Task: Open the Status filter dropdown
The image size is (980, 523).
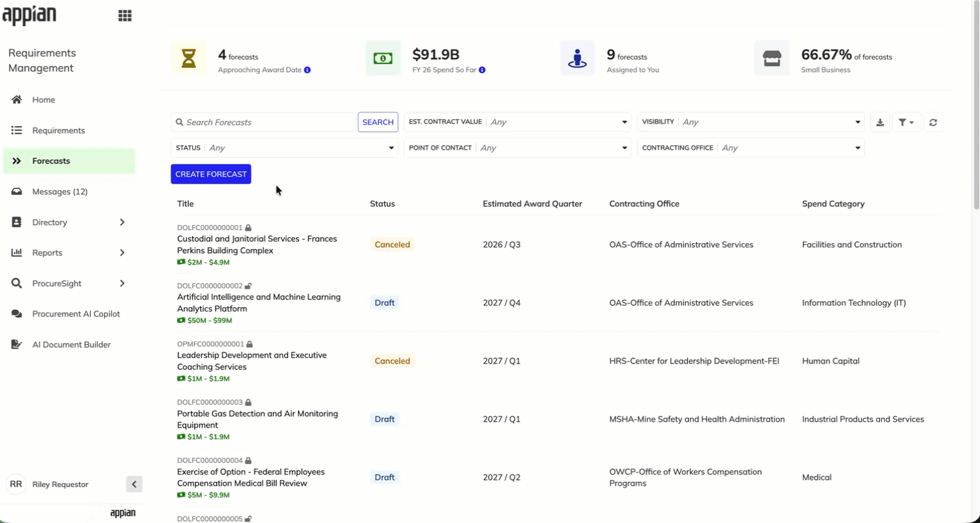Action: [284, 148]
